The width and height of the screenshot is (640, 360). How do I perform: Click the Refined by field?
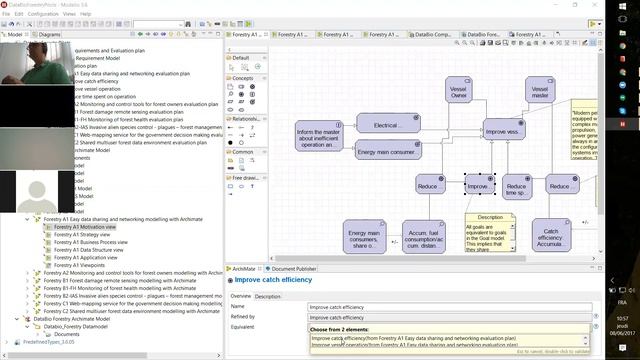point(449,317)
